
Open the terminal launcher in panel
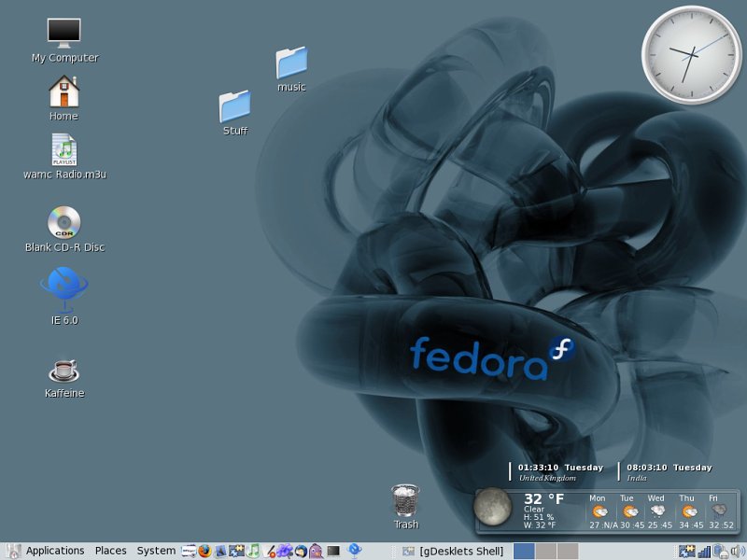[333, 551]
